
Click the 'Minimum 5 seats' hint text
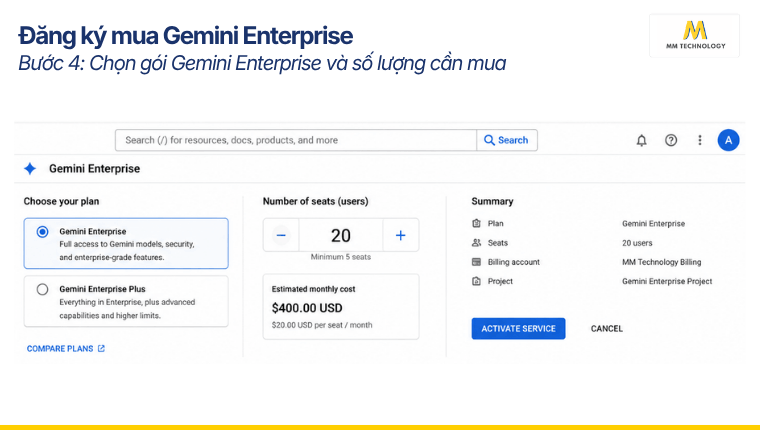tap(341, 257)
